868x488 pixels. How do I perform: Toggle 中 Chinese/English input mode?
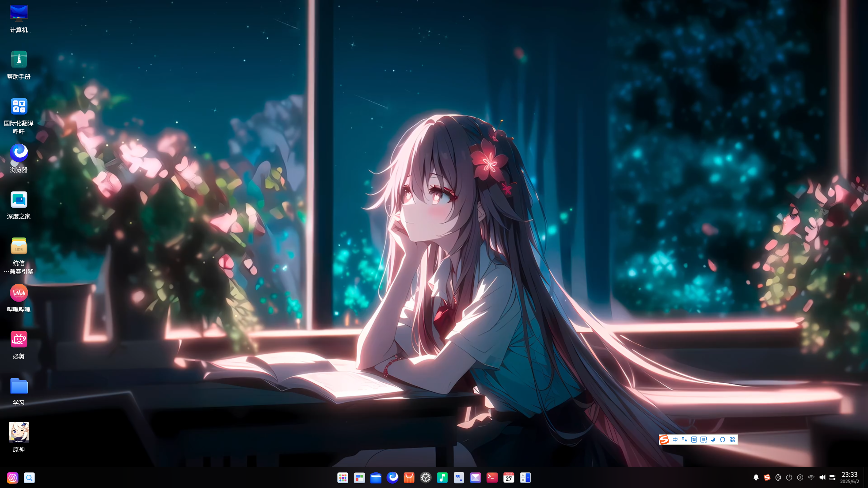[x=675, y=440]
